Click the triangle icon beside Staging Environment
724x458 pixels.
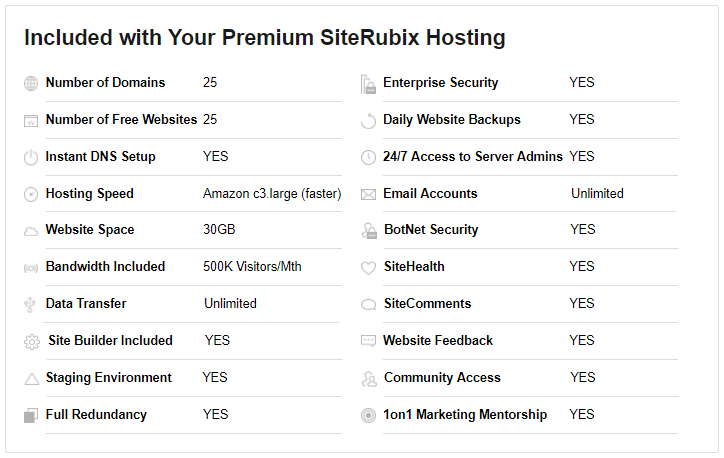[31, 379]
